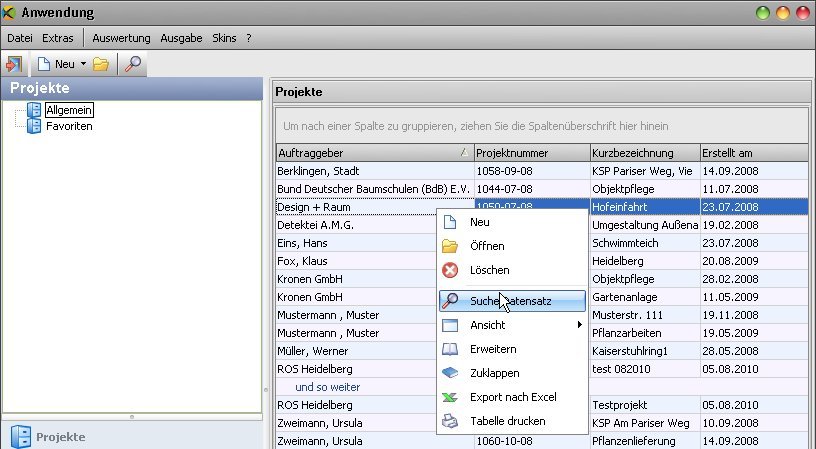Viewport: 816px width, 449px height.
Task: Open the Datei menu
Action: [20, 38]
